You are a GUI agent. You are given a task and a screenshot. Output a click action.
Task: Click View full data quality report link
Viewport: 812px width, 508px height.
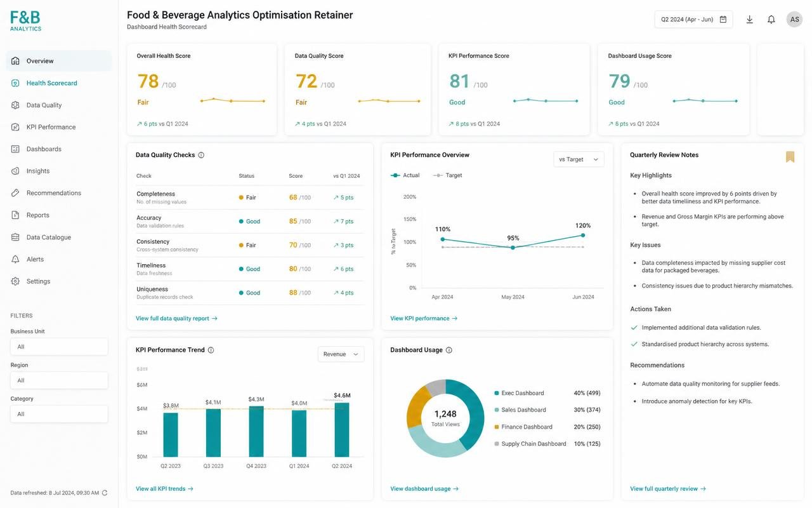pos(176,319)
